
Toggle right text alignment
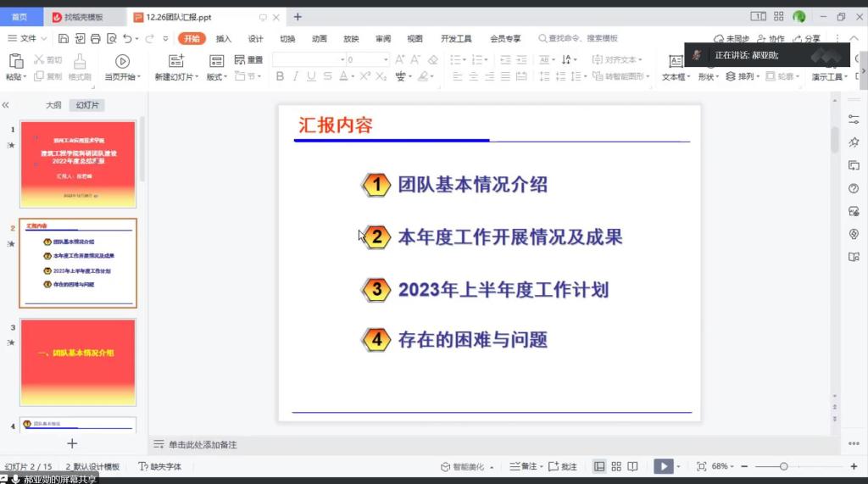pos(489,76)
